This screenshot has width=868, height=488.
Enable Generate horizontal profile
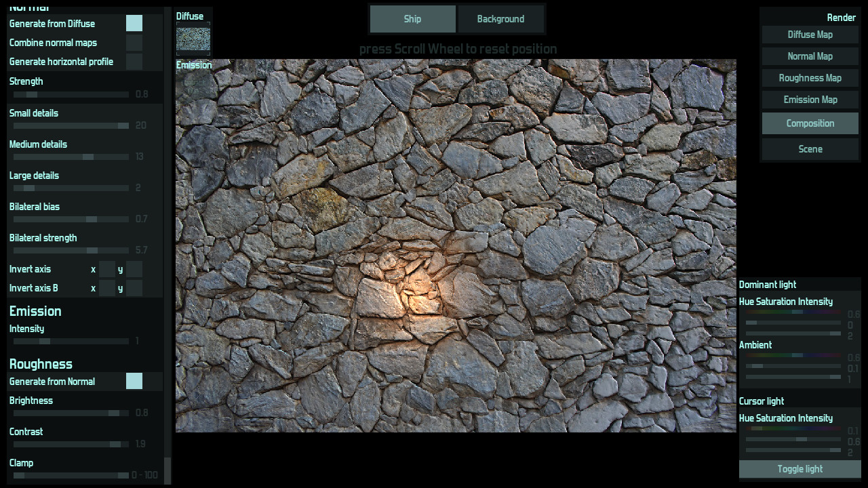[134, 61]
